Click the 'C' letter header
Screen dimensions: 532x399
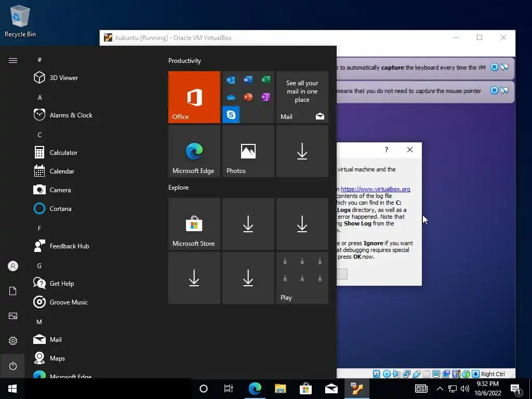point(39,135)
